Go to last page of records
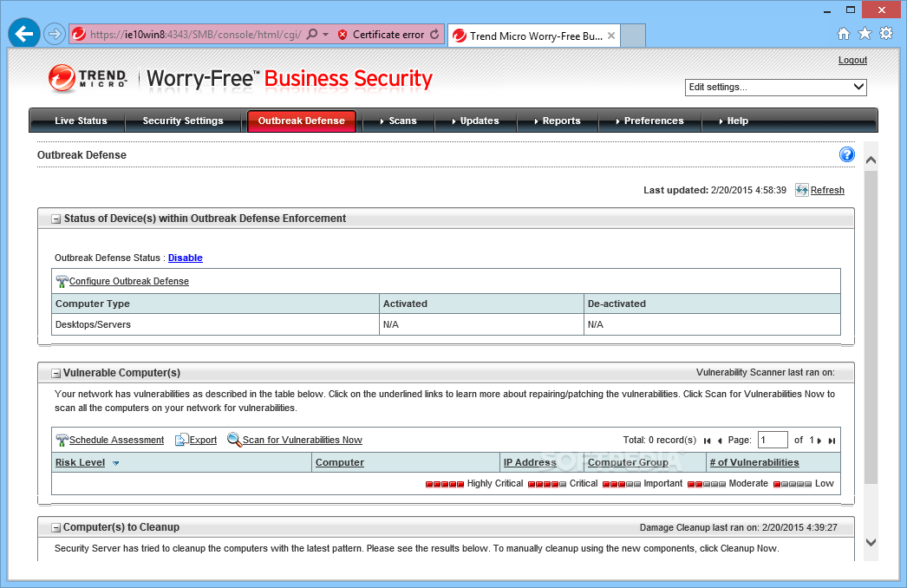 click(832, 441)
